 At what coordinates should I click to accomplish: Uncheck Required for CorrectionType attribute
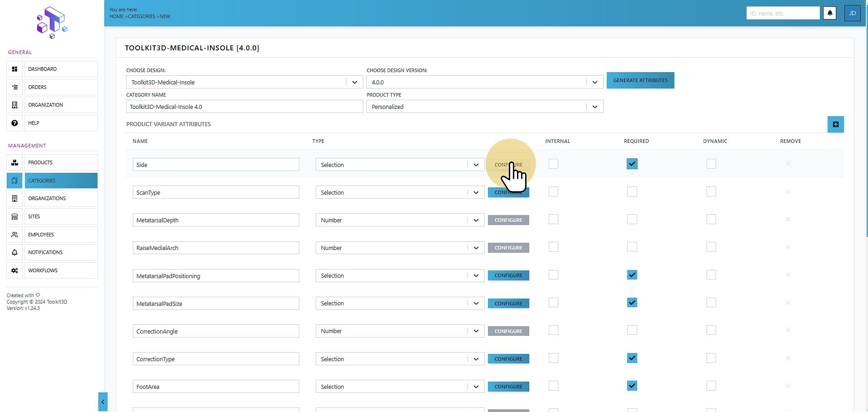[x=632, y=358]
